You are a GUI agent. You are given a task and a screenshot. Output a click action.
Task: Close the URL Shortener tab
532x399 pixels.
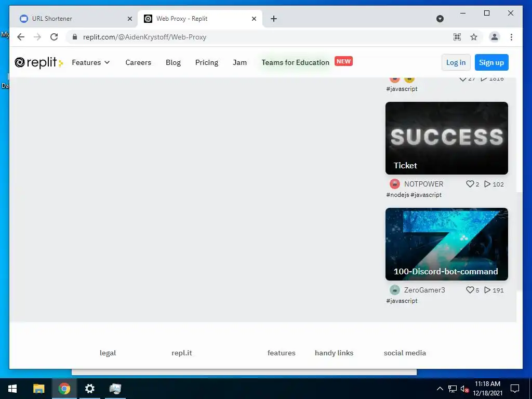(129, 19)
